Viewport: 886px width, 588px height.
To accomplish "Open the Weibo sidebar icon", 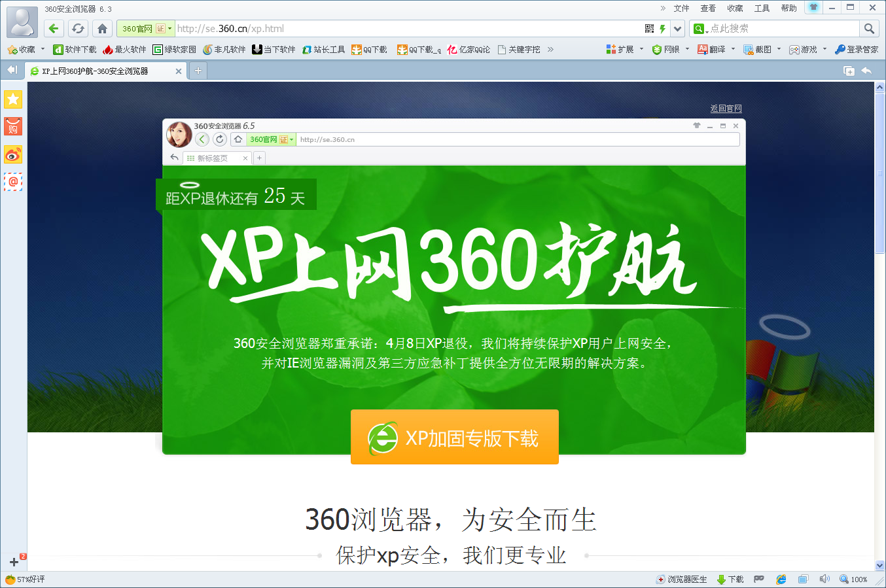I will tap(13, 154).
